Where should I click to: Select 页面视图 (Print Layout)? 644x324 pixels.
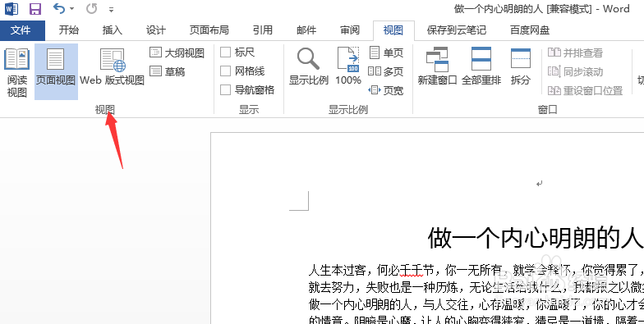(56, 72)
